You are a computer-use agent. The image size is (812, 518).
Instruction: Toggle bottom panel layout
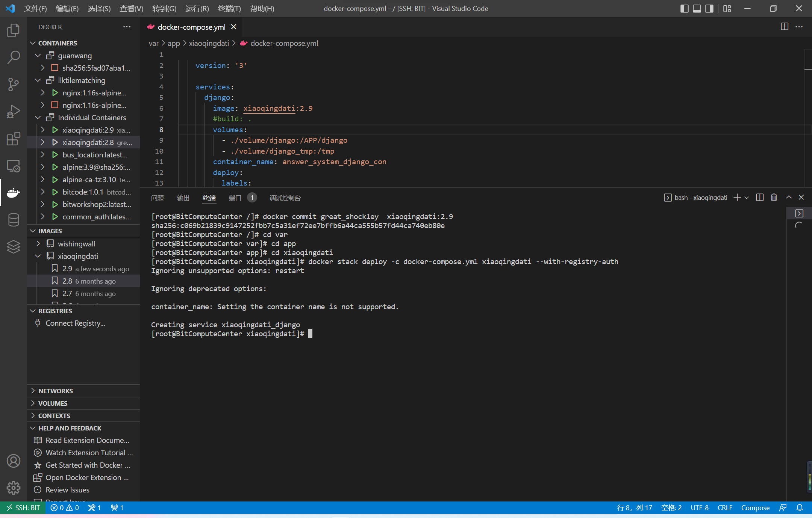[697, 8]
